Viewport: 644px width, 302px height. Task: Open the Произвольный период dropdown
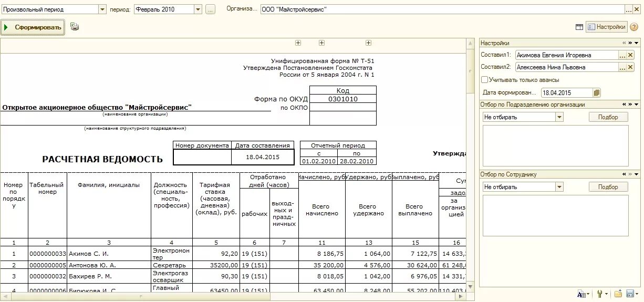click(x=102, y=9)
